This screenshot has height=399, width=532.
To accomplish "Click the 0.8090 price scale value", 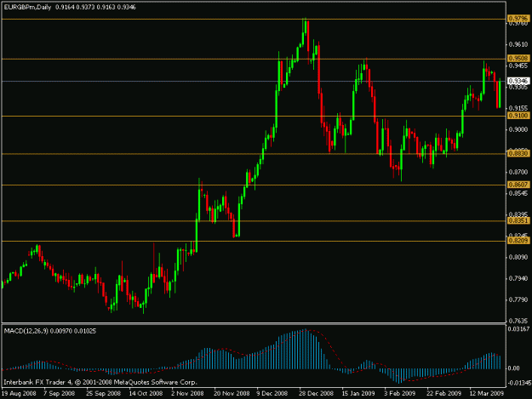I will [518, 257].
